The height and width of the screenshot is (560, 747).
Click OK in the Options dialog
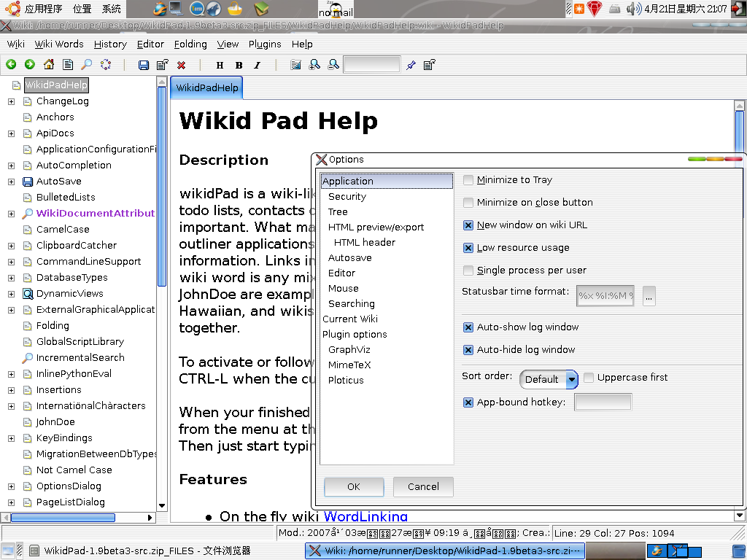point(354,486)
